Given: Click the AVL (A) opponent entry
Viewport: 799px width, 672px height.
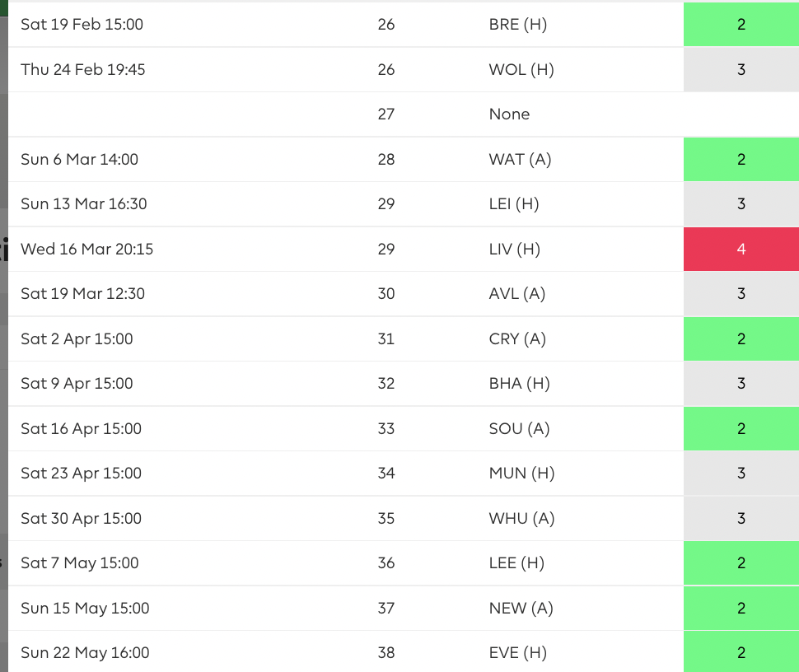Looking at the screenshot, I should (516, 294).
